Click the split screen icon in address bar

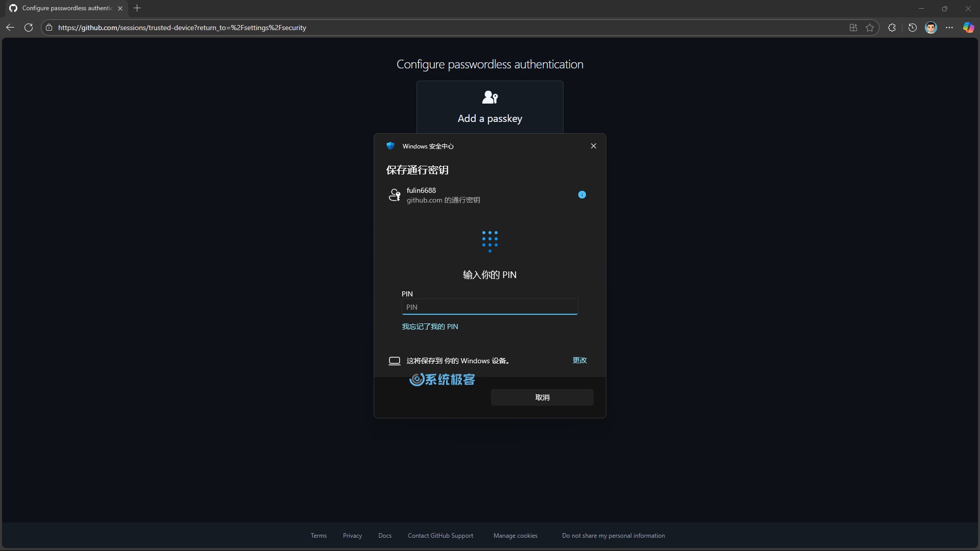(x=853, y=28)
